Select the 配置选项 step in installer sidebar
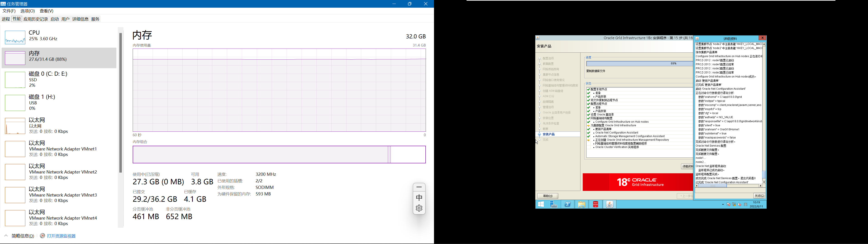868x244 pixels. [x=548, y=58]
